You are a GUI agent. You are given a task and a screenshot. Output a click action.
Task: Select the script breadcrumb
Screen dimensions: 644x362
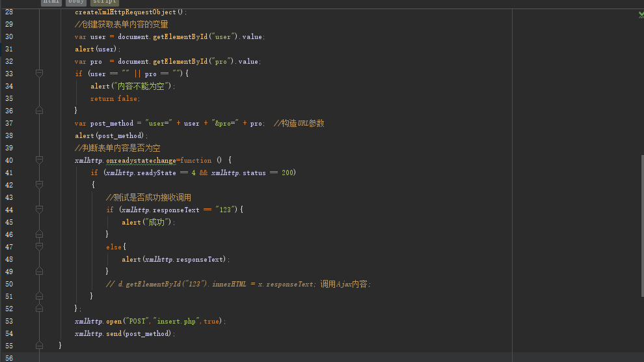(x=104, y=2)
